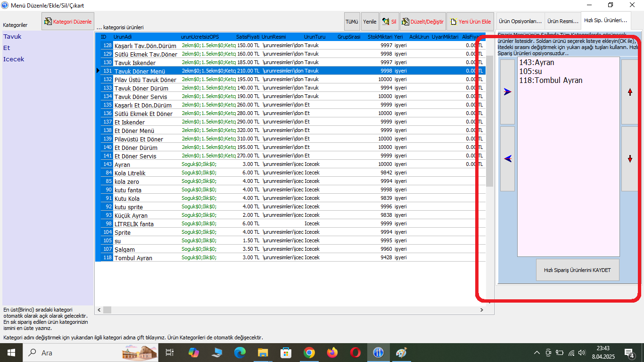
Task: Open the Kategori Düzenle category editor
Action: tap(68, 22)
